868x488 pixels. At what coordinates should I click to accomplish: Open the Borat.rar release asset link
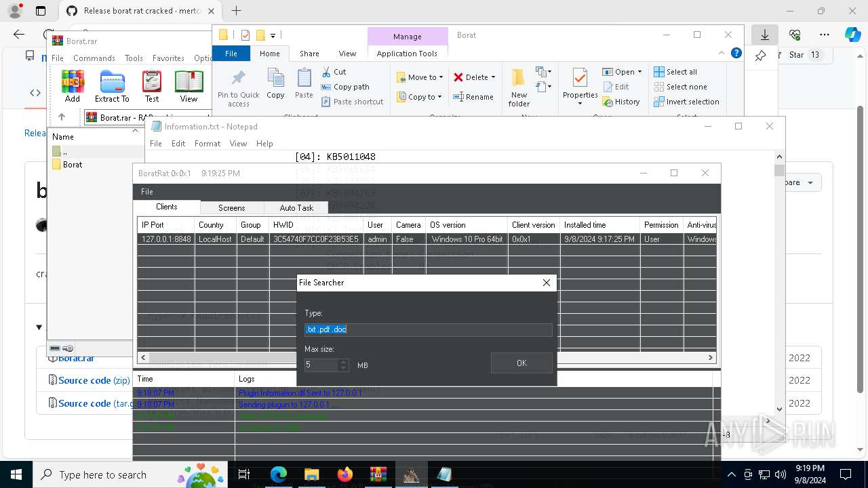tap(76, 358)
